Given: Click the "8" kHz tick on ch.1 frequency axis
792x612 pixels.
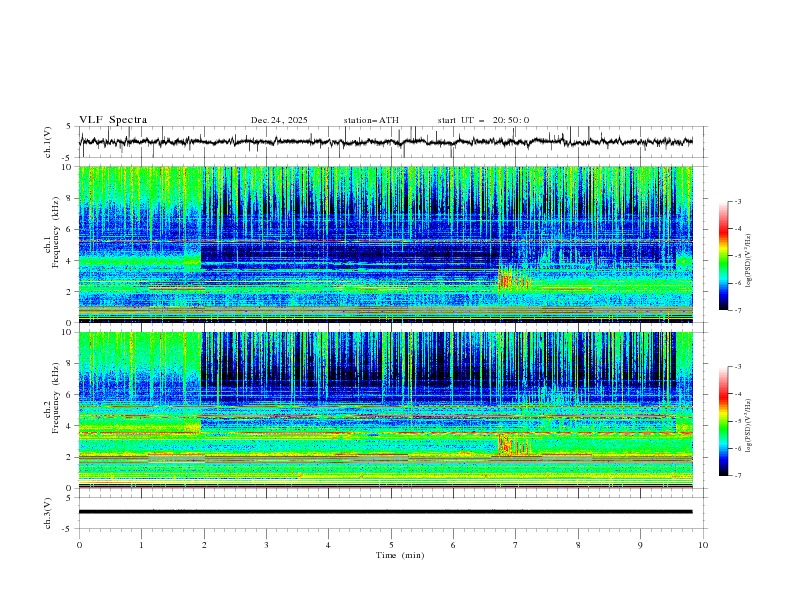Looking at the screenshot, I should (71, 198).
